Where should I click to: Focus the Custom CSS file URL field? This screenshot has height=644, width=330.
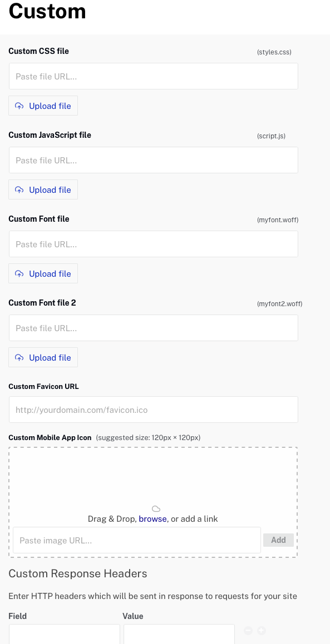(x=154, y=76)
